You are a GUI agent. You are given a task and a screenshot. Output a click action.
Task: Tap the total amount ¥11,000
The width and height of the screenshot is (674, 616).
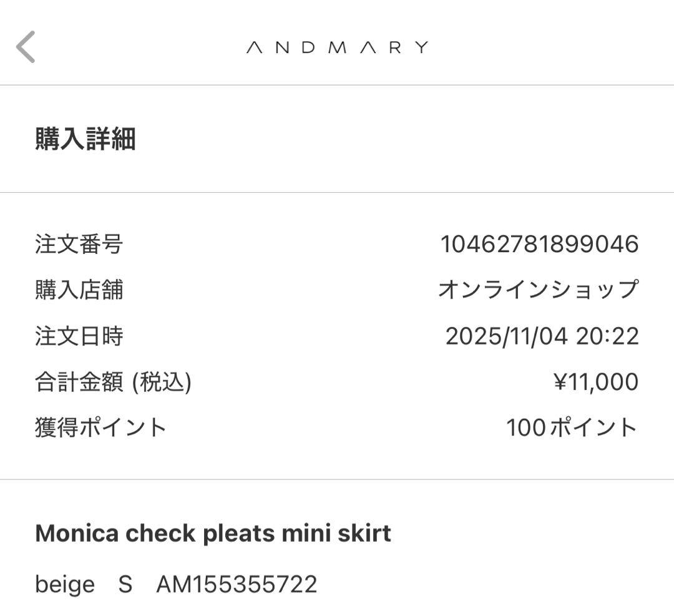click(x=596, y=382)
